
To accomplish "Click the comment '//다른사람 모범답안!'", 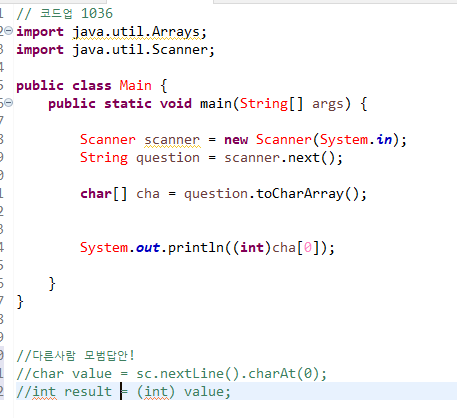I will pos(75,356).
